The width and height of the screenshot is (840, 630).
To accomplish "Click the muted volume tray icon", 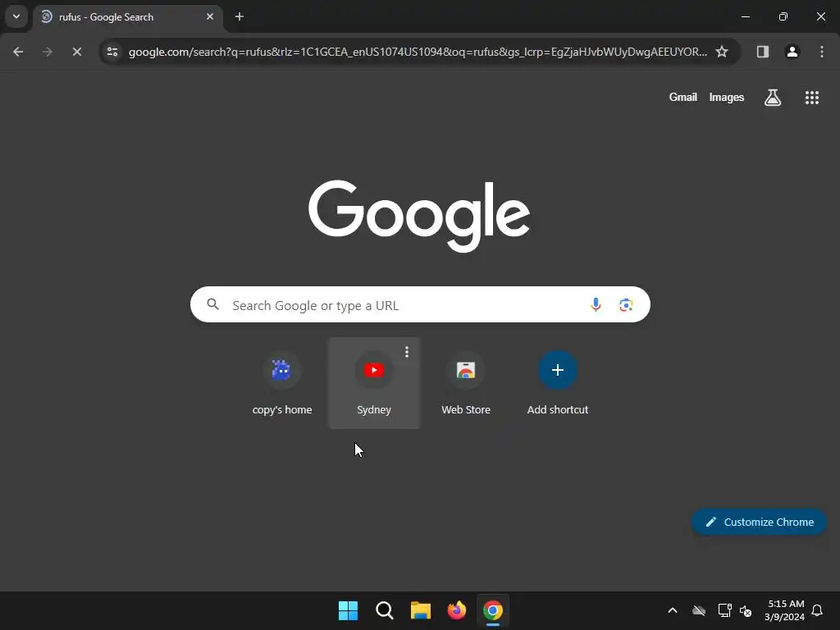I will (746, 610).
